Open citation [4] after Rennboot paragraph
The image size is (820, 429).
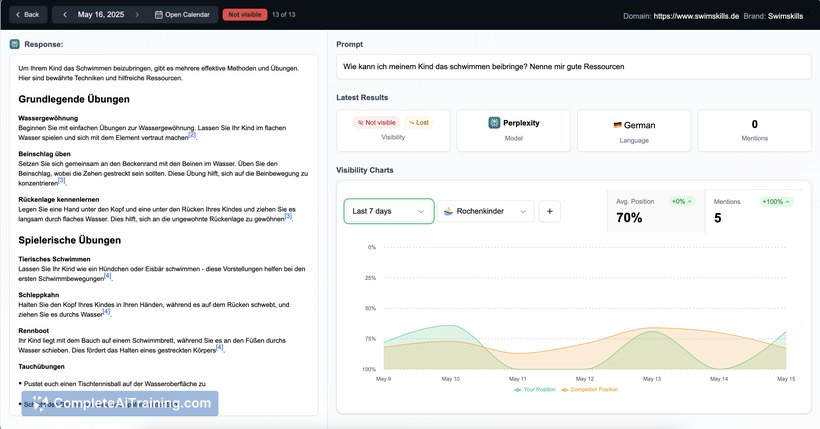tap(220, 347)
